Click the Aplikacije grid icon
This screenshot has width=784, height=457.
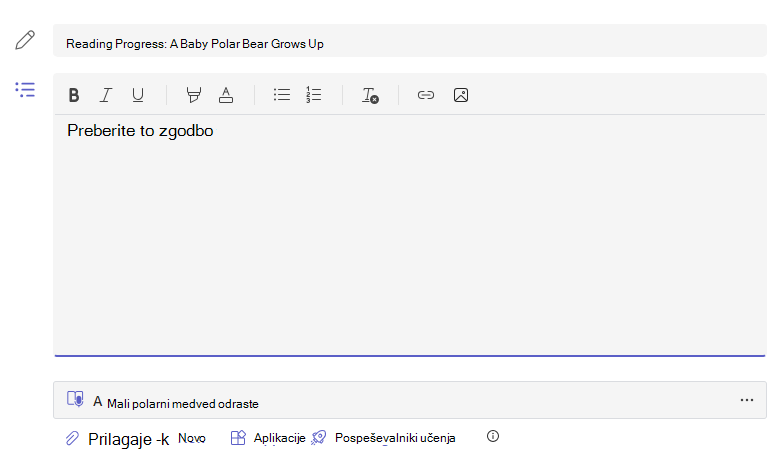(x=238, y=438)
